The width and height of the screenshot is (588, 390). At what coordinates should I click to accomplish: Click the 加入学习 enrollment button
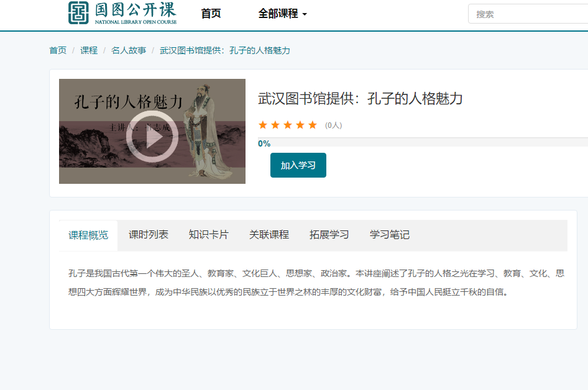coord(298,165)
